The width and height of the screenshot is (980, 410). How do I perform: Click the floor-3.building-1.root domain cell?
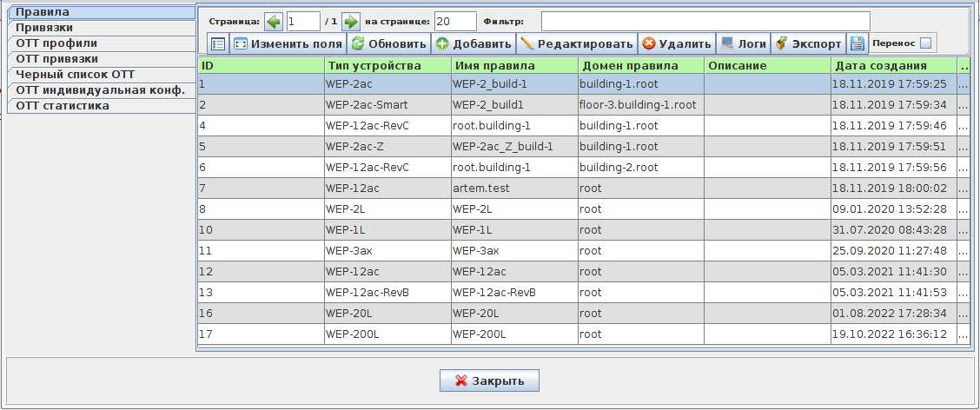[x=642, y=105]
